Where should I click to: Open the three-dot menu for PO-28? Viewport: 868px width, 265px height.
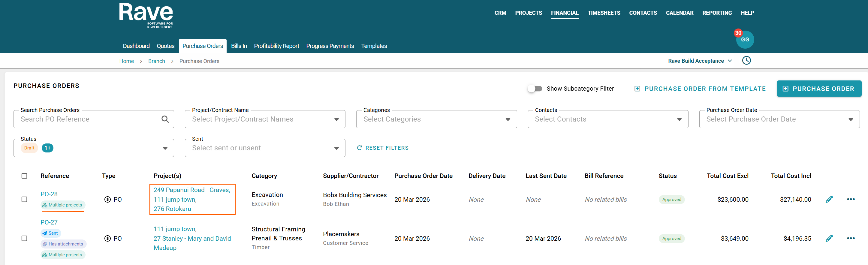point(851,199)
